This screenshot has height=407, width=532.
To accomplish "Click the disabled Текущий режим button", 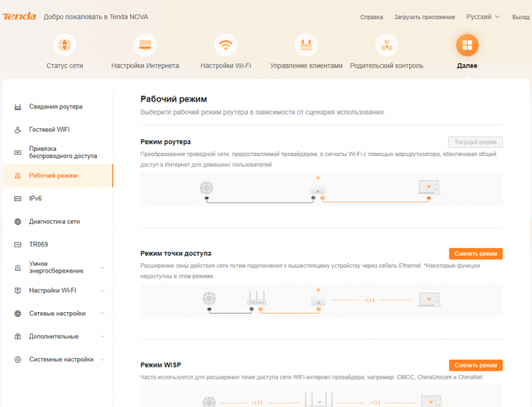I will [x=475, y=142].
